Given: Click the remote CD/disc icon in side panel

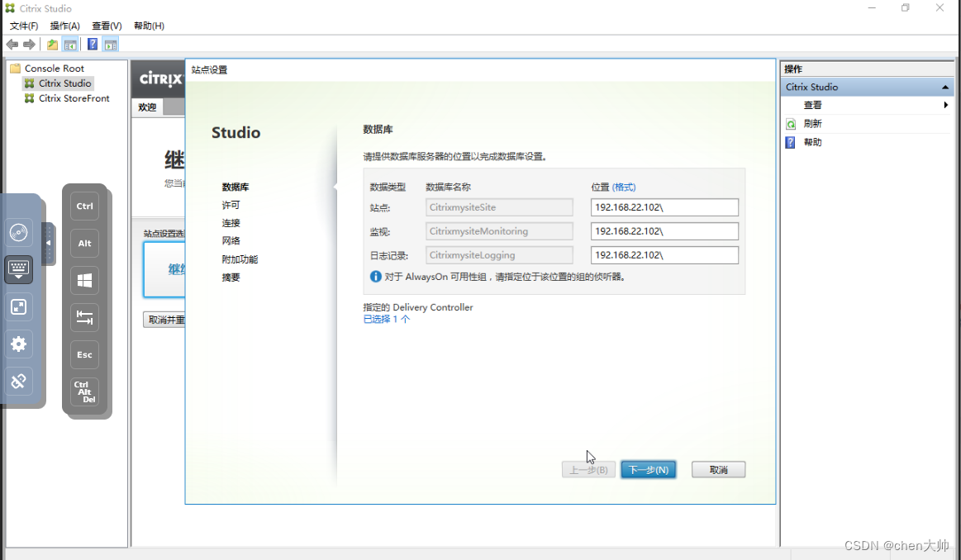Looking at the screenshot, I should (x=18, y=232).
